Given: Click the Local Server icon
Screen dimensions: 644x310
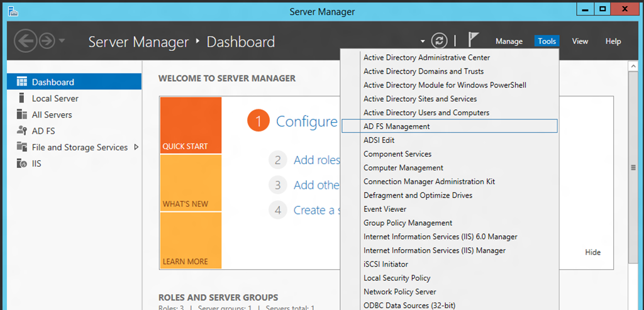Looking at the screenshot, I should coord(21,98).
